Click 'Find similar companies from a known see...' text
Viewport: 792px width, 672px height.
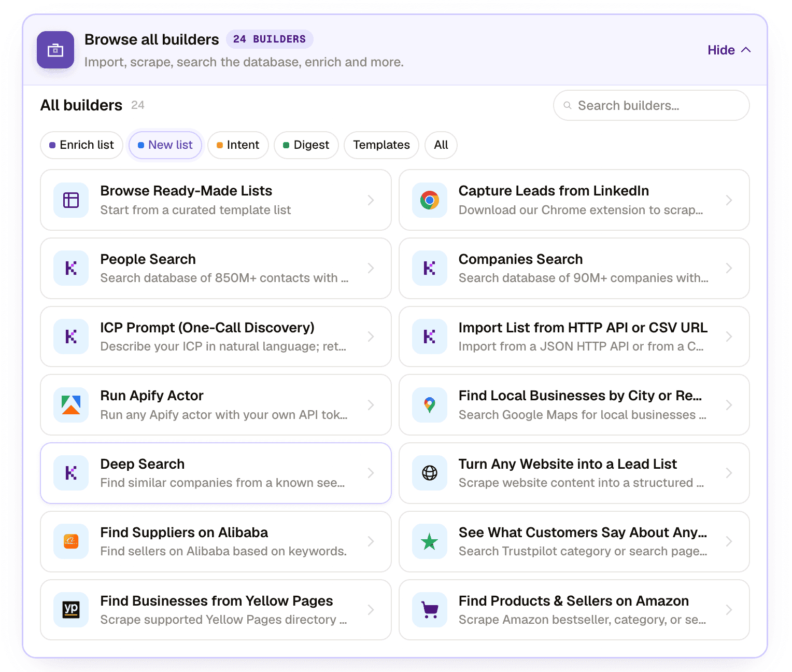click(222, 483)
